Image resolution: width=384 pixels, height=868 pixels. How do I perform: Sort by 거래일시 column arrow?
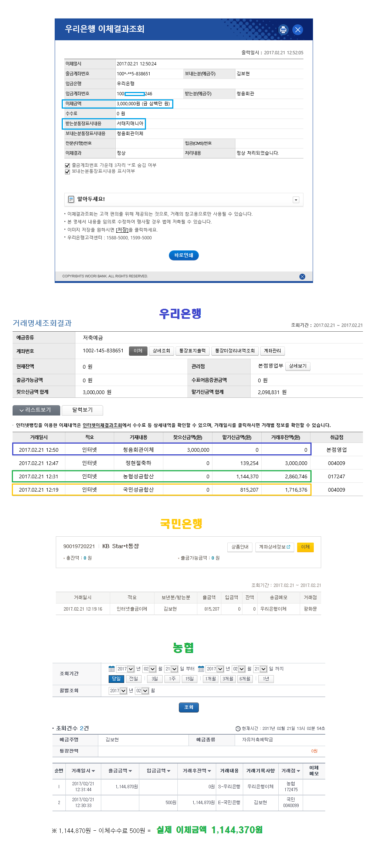(x=93, y=771)
